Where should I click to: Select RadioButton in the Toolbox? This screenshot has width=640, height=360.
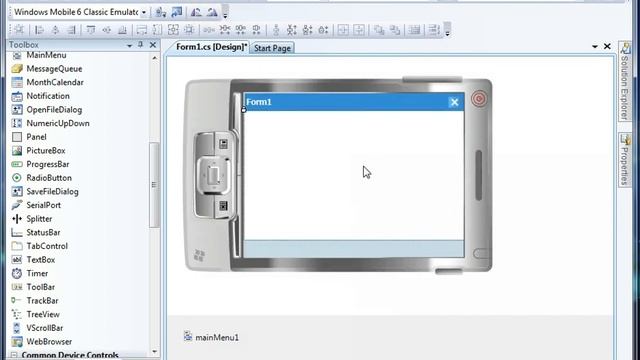(49, 178)
